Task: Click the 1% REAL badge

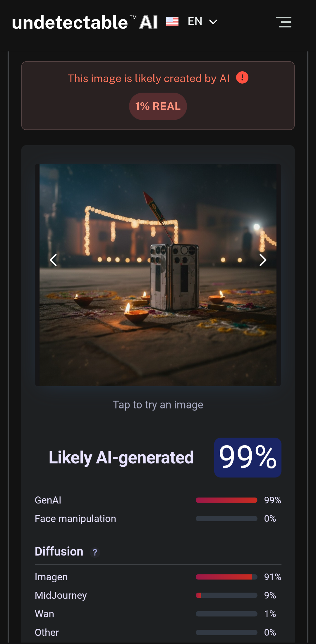Action: 158,106
